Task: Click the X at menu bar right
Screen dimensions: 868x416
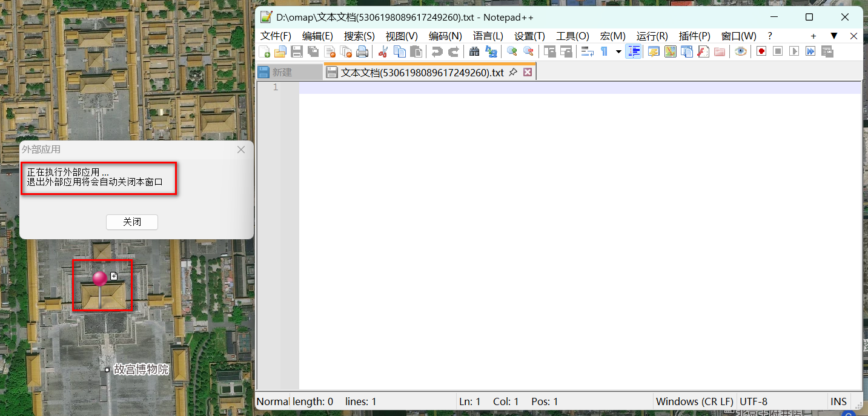Action: (x=854, y=36)
